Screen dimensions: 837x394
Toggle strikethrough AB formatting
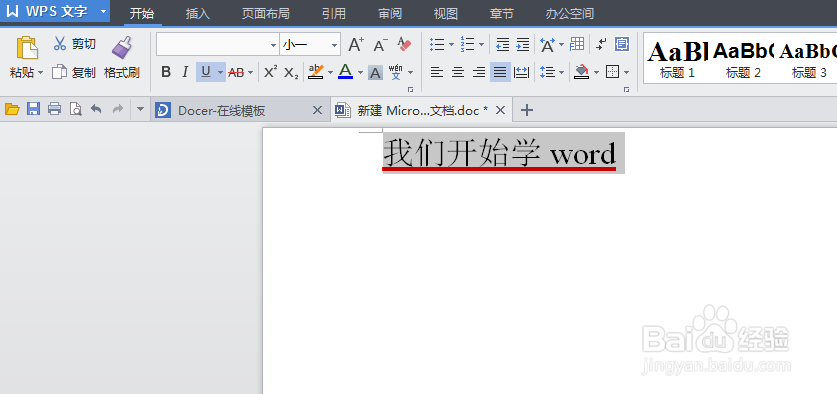coord(236,72)
